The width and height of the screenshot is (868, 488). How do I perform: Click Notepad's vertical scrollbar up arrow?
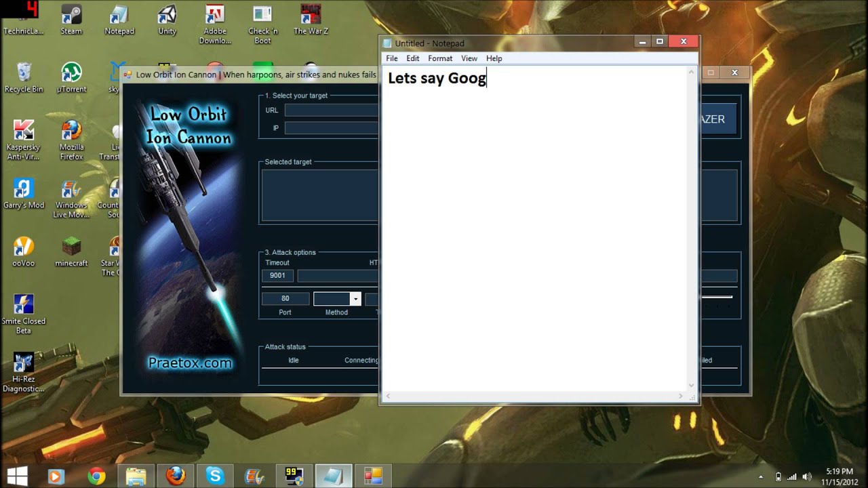(692, 71)
